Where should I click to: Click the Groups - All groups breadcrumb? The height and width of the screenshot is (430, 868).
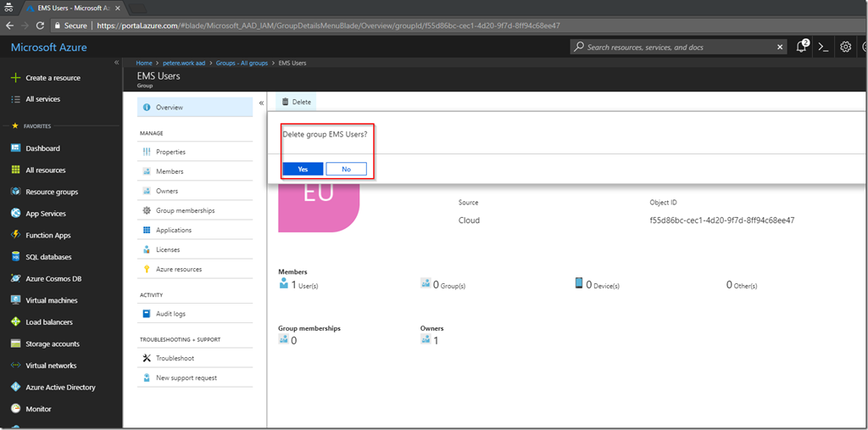coord(242,63)
